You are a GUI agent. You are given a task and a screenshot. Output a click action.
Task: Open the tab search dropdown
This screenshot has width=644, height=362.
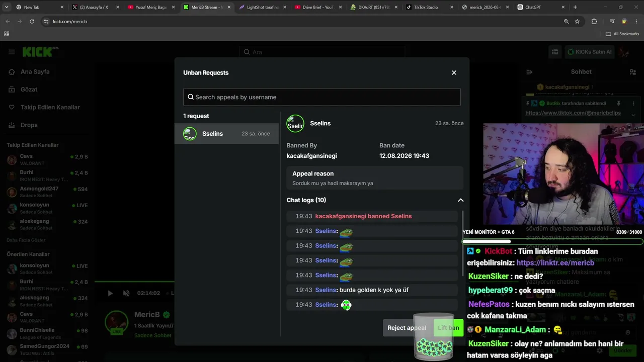(7, 7)
